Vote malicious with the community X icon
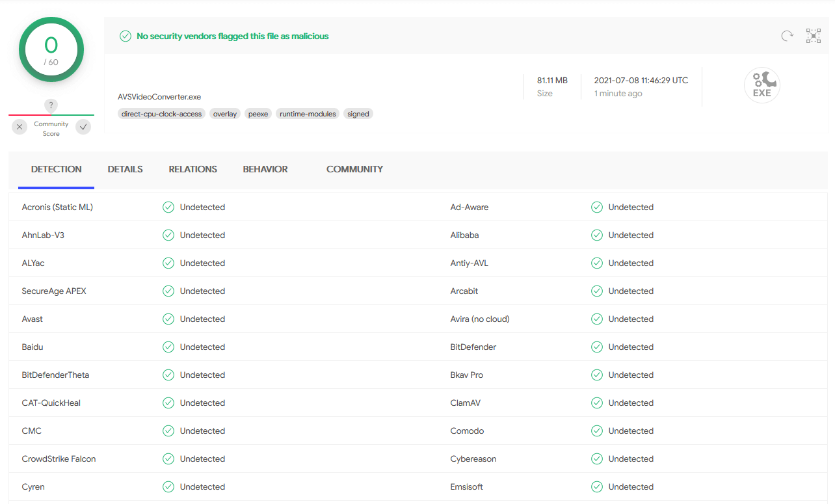The height and width of the screenshot is (504, 835). 20,127
